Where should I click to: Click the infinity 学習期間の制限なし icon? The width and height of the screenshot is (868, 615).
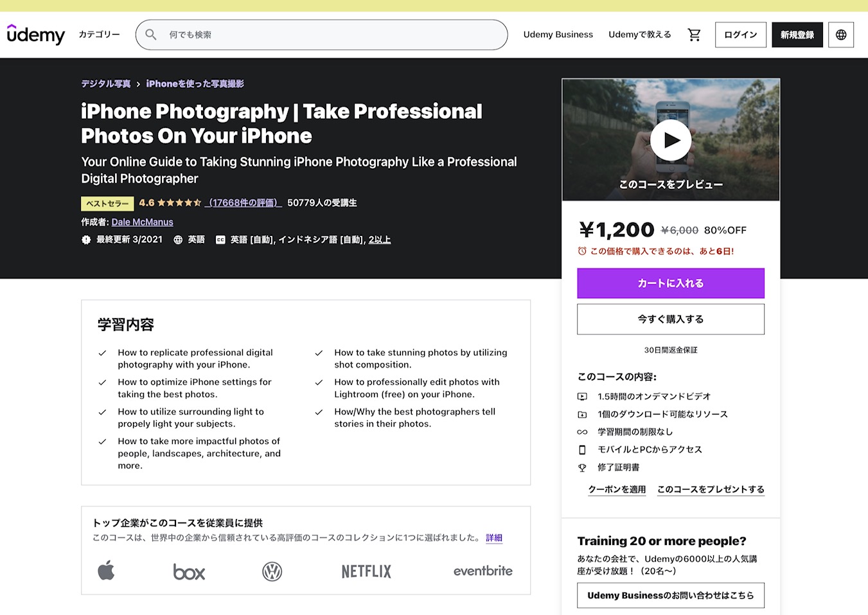point(582,432)
